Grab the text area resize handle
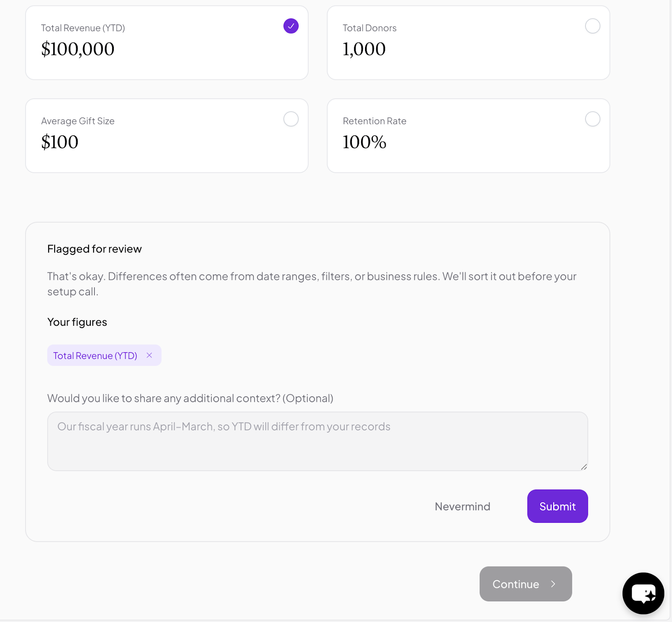Screen dimensions: 672x622 pos(584,467)
